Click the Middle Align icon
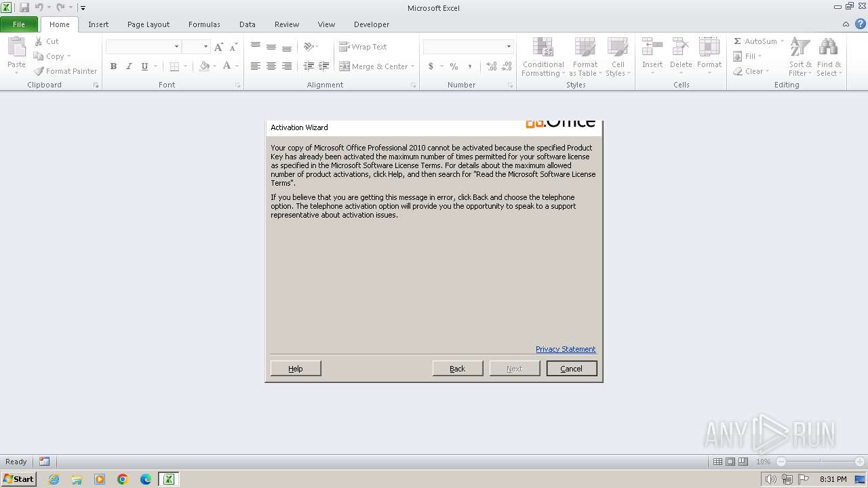The height and width of the screenshot is (488, 868). [271, 47]
